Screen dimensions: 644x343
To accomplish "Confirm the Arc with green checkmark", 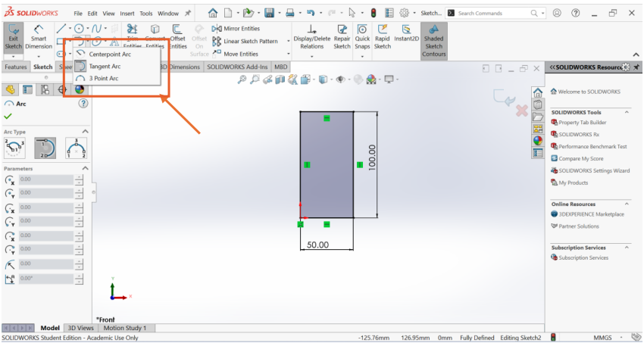I will click(8, 117).
